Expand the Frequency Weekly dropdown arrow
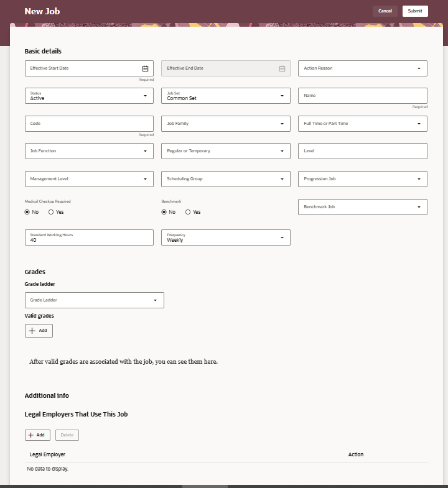Screen dimensions: 448x488 click(x=282, y=237)
